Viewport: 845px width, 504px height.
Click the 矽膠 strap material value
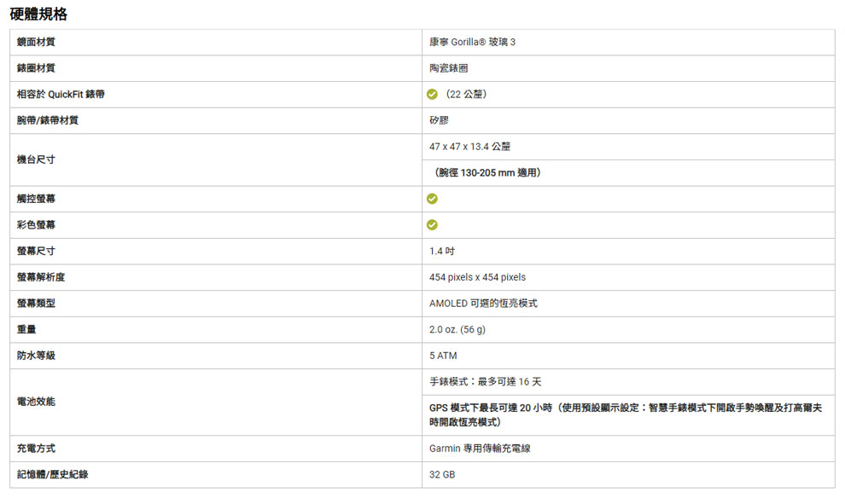click(x=439, y=120)
